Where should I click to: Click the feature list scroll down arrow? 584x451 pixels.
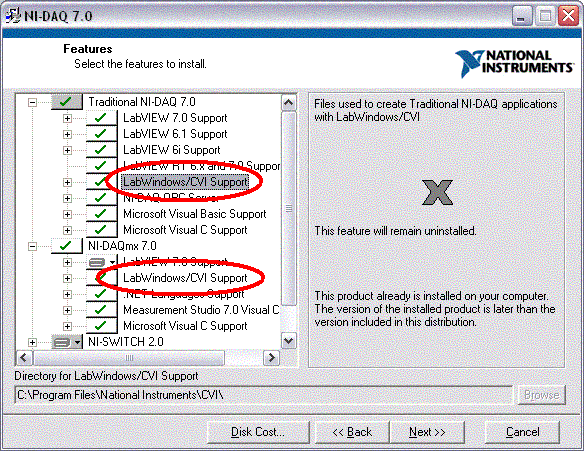(x=289, y=340)
